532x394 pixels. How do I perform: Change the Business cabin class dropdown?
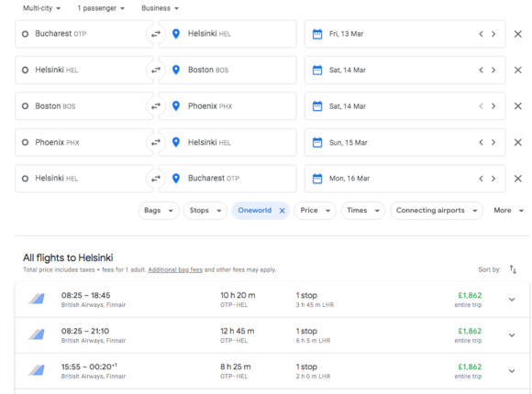[160, 8]
